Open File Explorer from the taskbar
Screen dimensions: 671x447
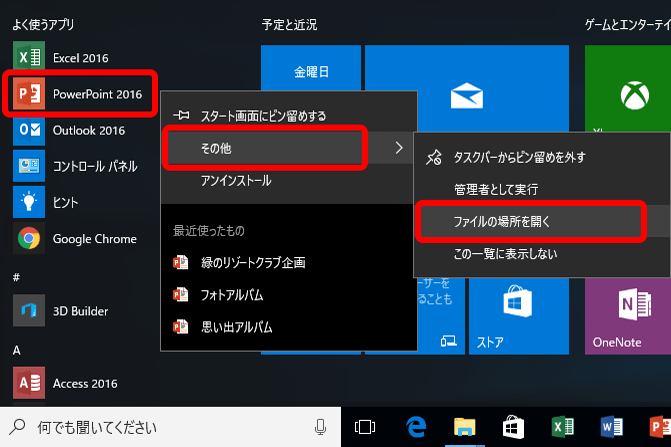click(x=465, y=427)
